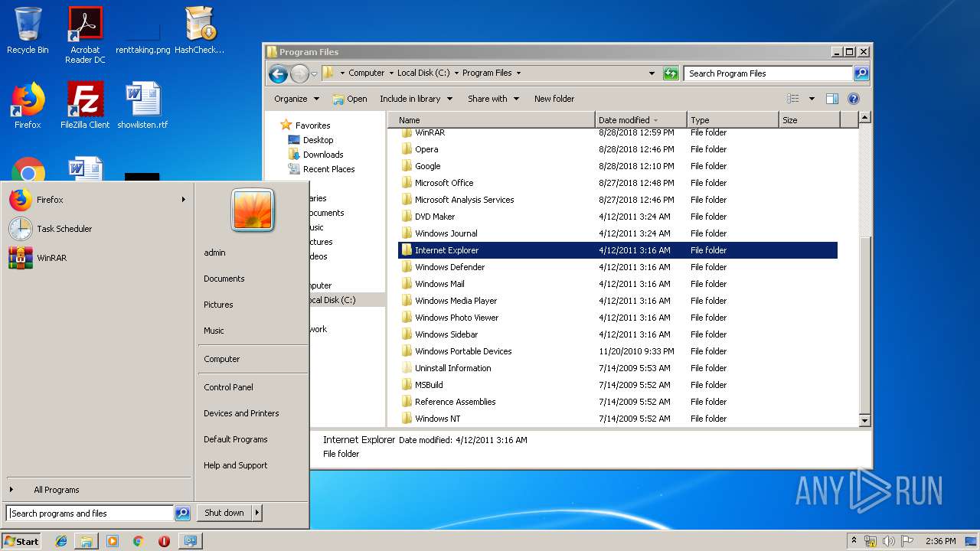Image resolution: width=980 pixels, height=551 pixels.
Task: Open Share with dropdown
Action: 494,99
